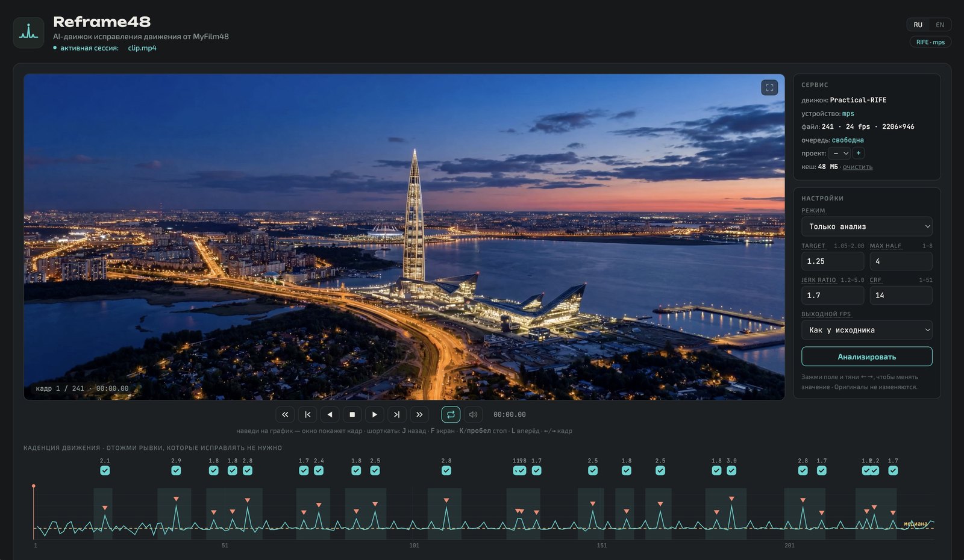Viewport: 964px width, 560px height.
Task: Play the clip forward
Action: [374, 414]
